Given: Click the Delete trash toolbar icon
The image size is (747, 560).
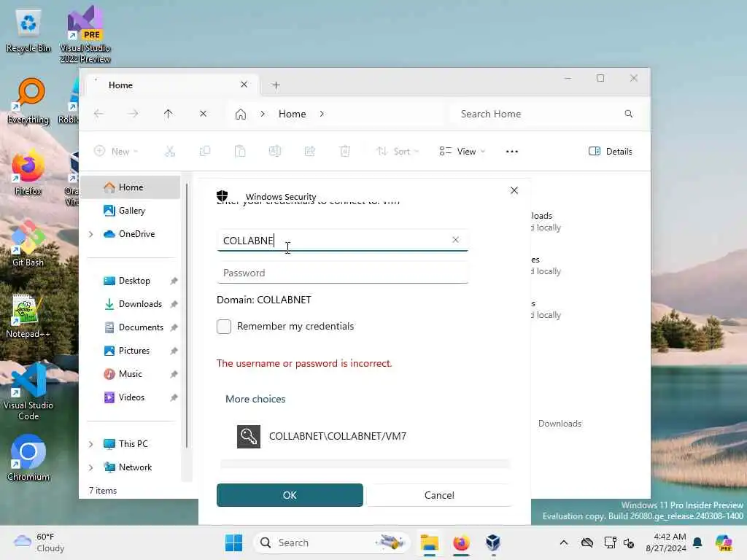Looking at the screenshot, I should [344, 152].
